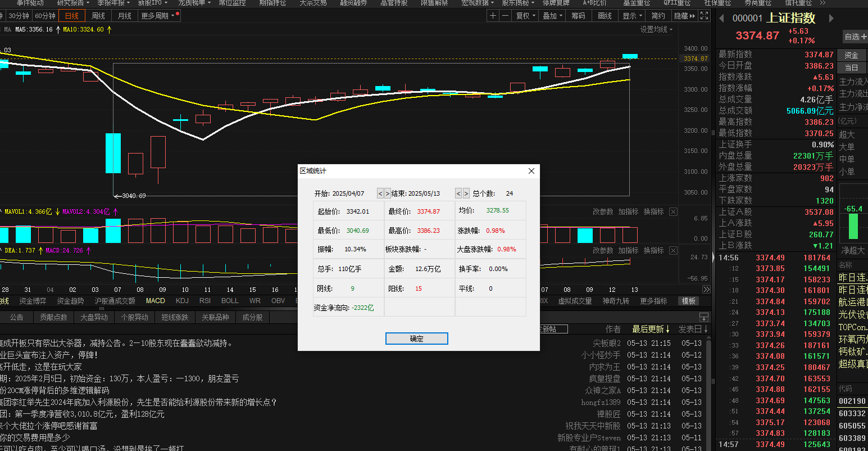The image size is (868, 451).
Task: Zoom out chart with minus icon
Action: (x=506, y=16)
